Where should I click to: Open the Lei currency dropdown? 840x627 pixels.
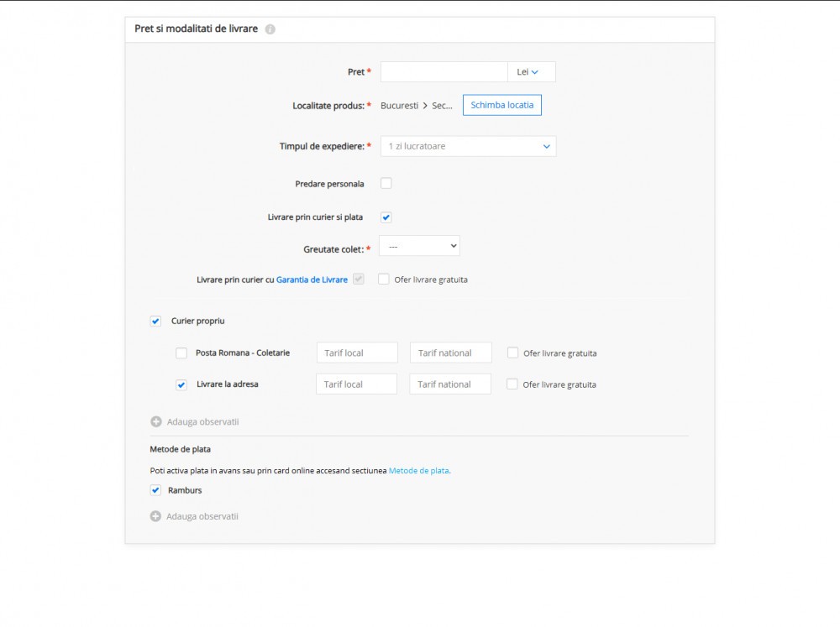(532, 71)
